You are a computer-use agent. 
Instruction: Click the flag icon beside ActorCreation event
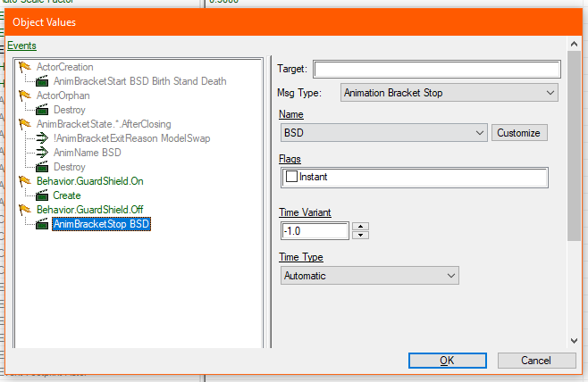pos(25,67)
